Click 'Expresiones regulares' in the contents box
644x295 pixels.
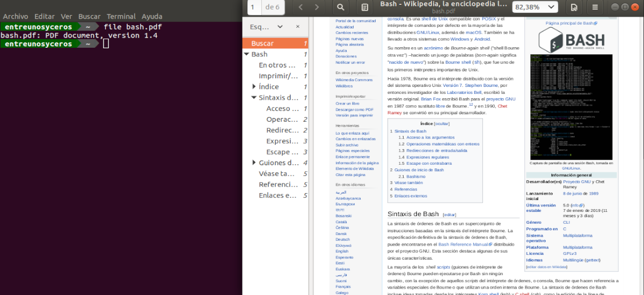coord(428,157)
